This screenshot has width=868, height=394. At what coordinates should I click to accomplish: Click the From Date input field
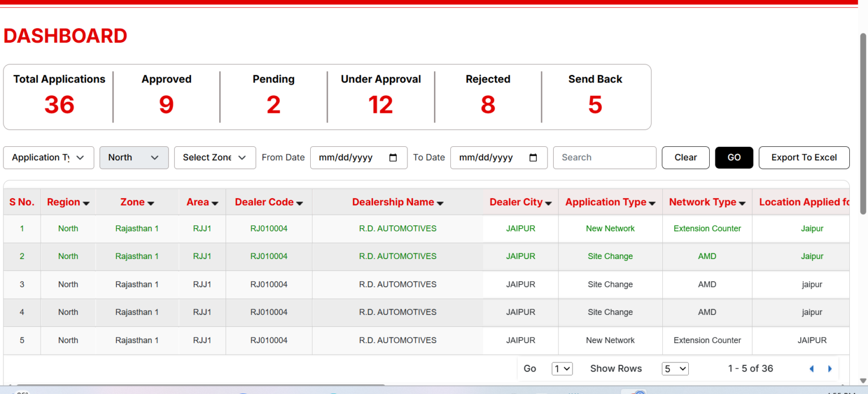point(358,157)
